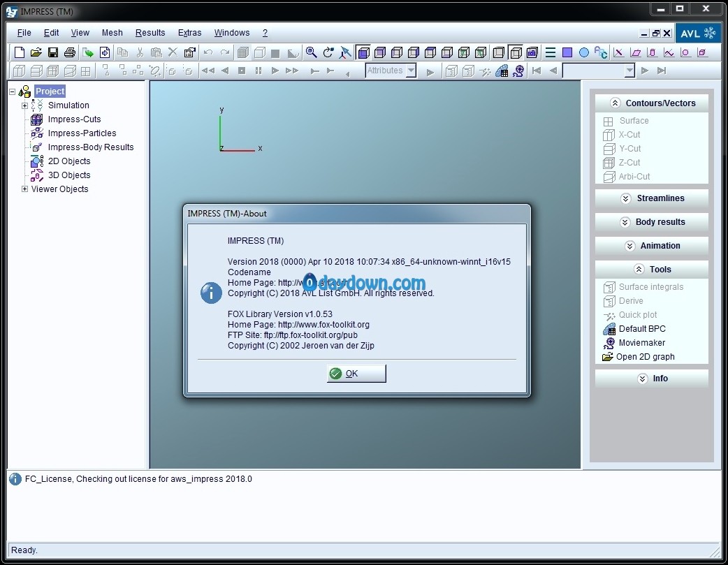
Task: Click the New document icon
Action: (x=20, y=52)
